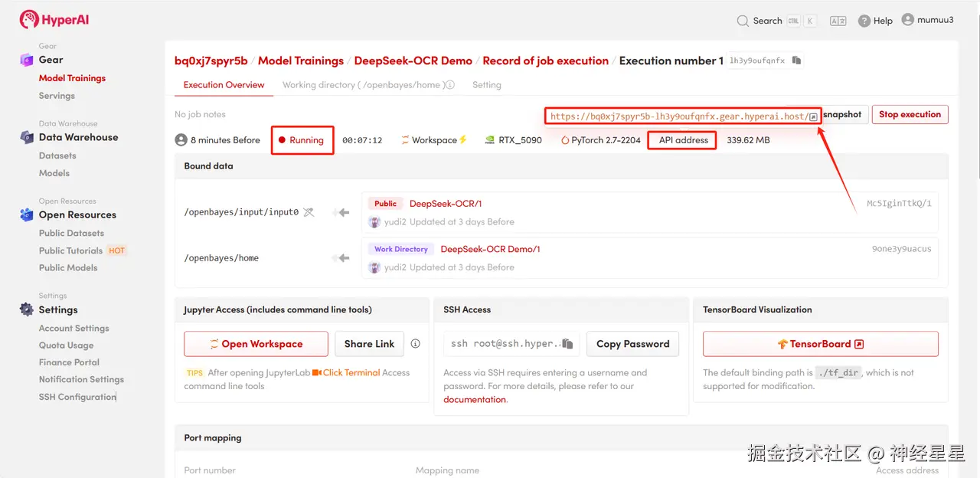The height and width of the screenshot is (478, 980).
Task: Click the Data Warehouse section icon
Action: coord(27,137)
